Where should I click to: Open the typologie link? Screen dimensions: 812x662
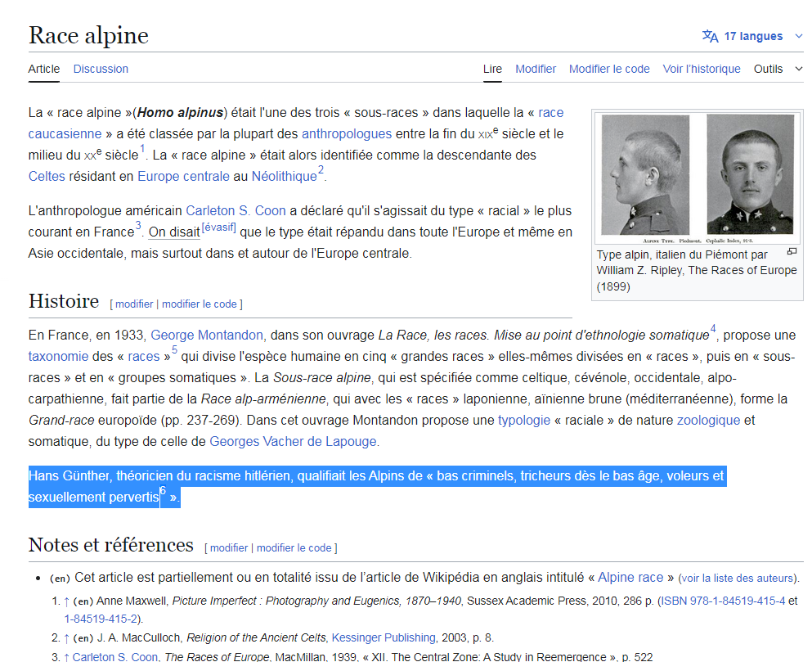click(524, 420)
